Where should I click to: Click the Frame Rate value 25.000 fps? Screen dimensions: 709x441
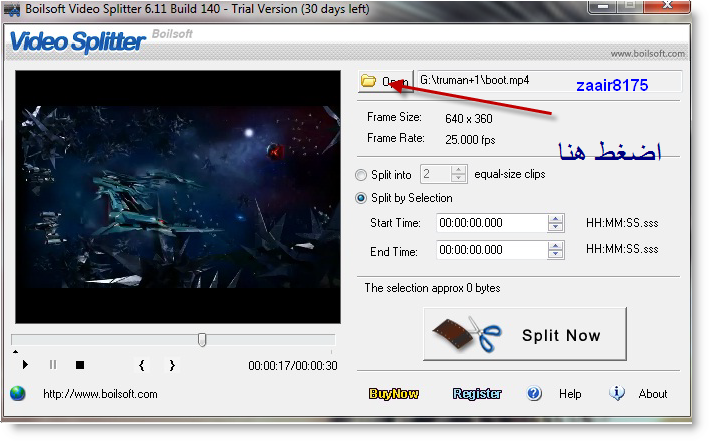click(x=470, y=139)
